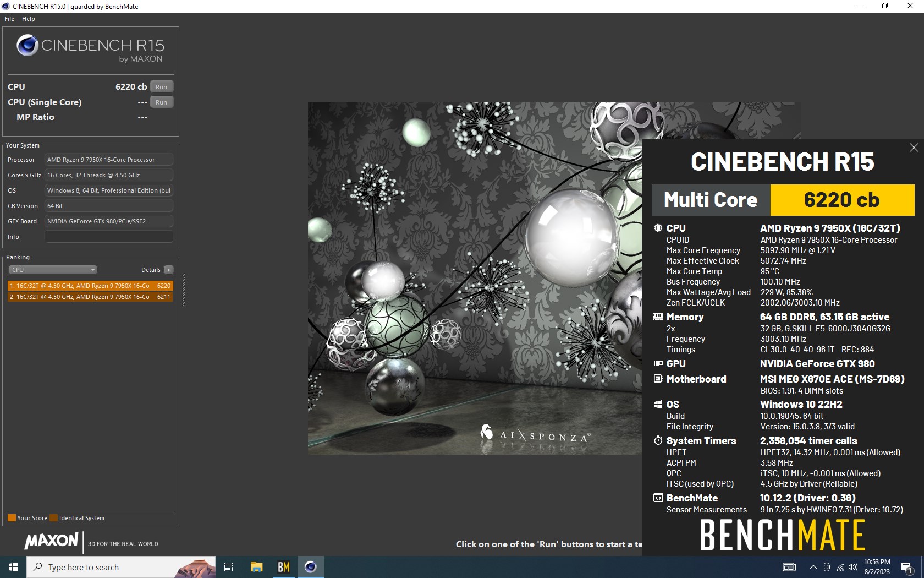Viewport: 924px width, 578px height.
Task: Click the rendered benchmark scene image
Action: (475, 278)
